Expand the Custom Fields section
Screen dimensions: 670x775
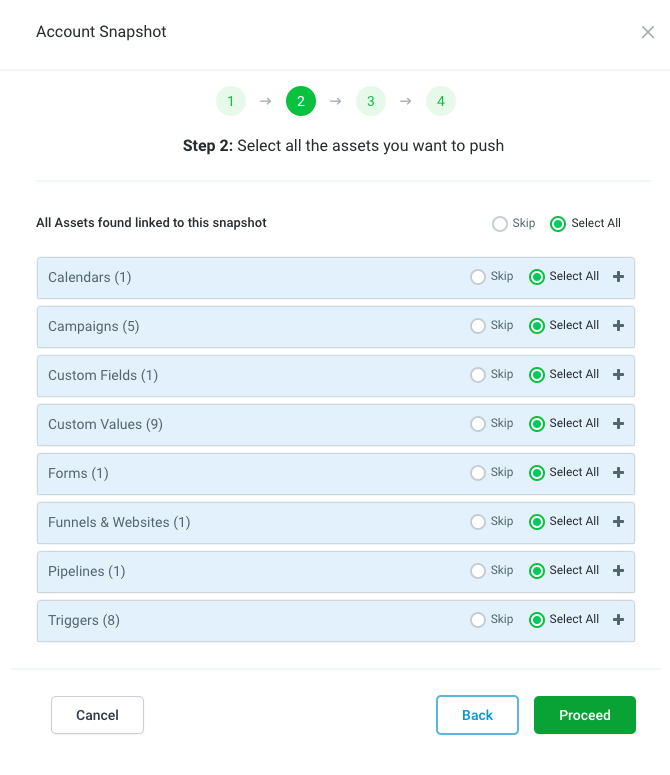618,375
